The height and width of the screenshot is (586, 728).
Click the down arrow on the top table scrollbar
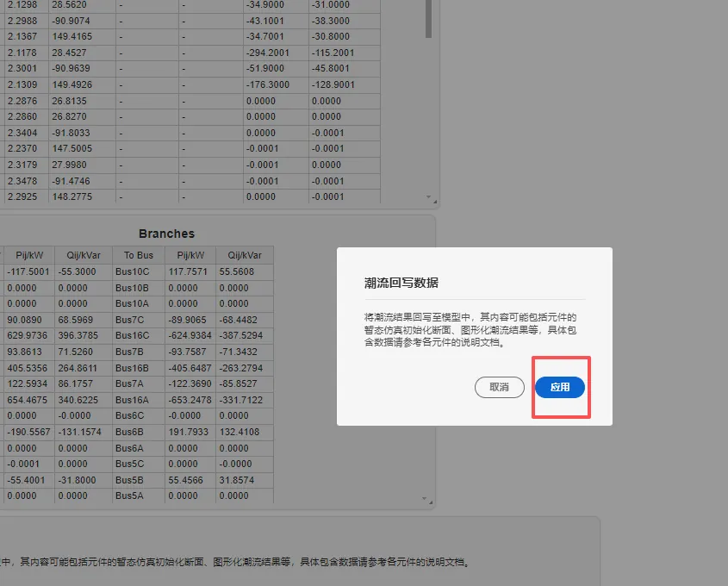tap(428, 196)
